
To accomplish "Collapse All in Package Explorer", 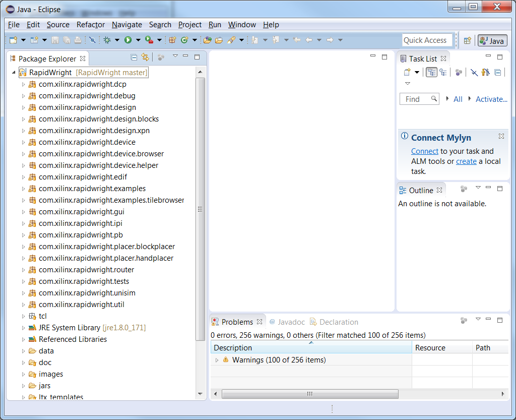I will [x=134, y=57].
